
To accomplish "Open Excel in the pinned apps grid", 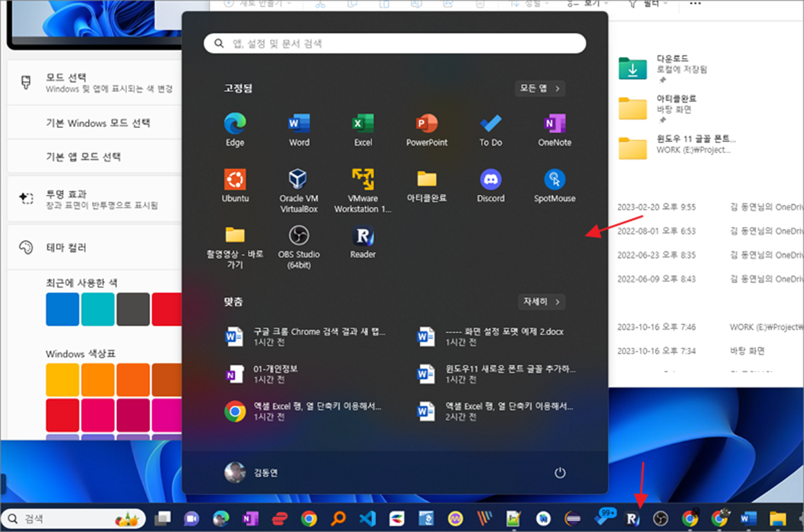I will click(x=363, y=129).
